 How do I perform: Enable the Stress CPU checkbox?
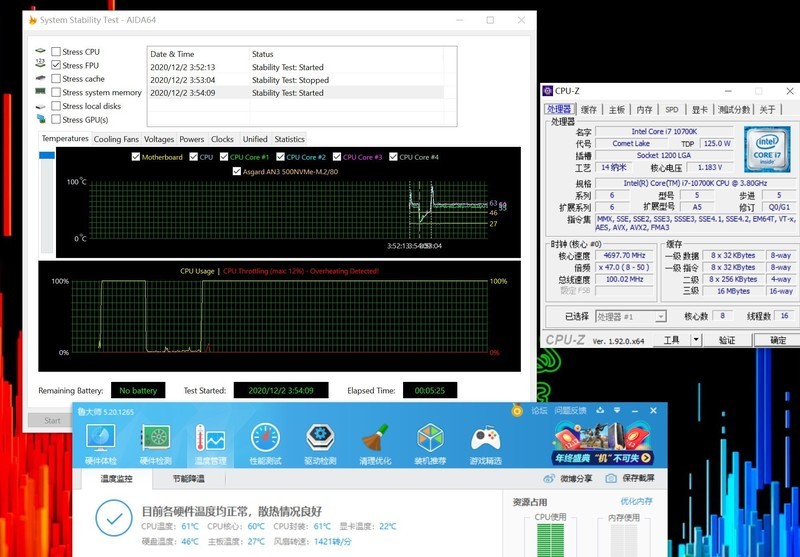56,52
